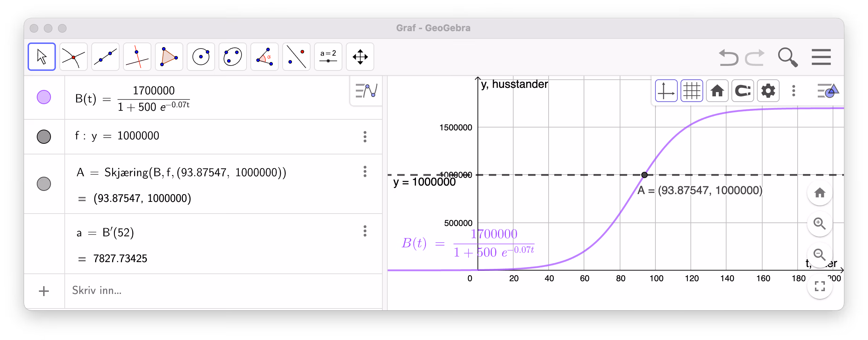Screen dimensions: 868x340
Task: Zoom in on the graph view
Action: pos(820,223)
